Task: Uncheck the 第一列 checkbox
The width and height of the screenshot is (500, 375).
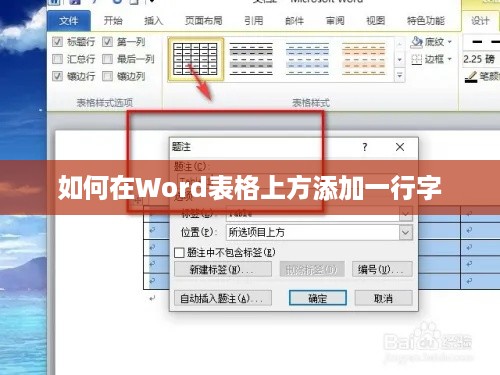Action: (x=107, y=42)
